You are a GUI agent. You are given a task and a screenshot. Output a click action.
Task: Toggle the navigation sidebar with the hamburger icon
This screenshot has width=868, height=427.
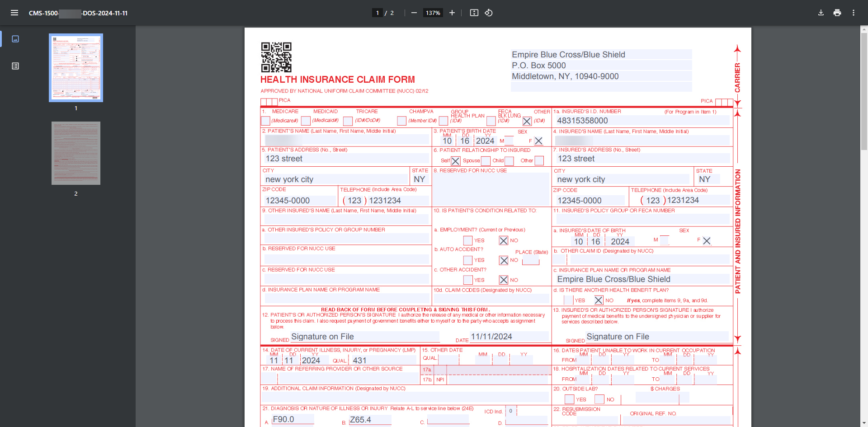(14, 13)
